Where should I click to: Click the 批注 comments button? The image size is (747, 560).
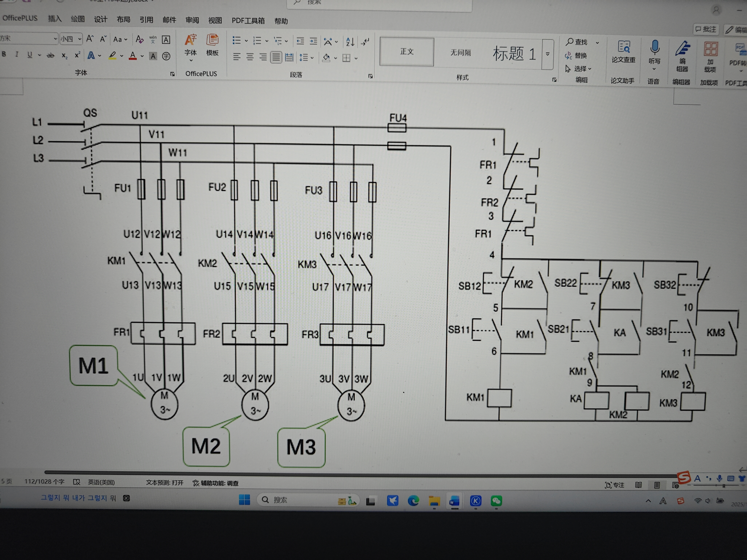tap(706, 29)
